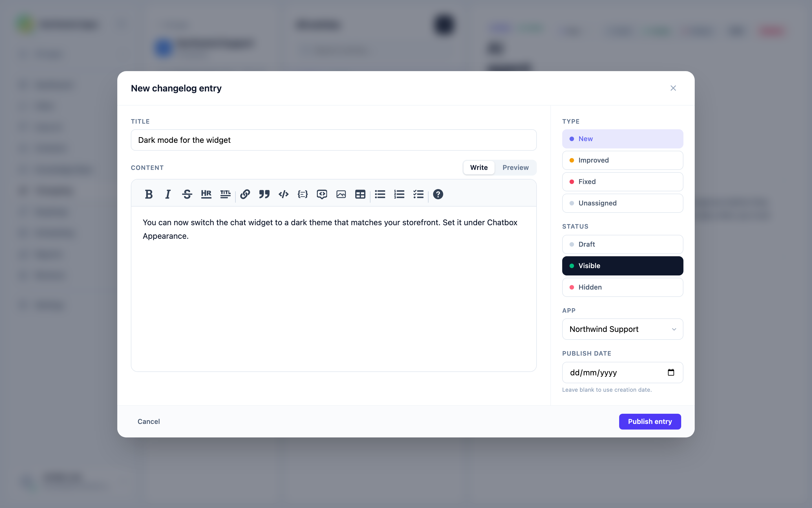
Task: Select the Unassigned type option
Action: pos(623,203)
